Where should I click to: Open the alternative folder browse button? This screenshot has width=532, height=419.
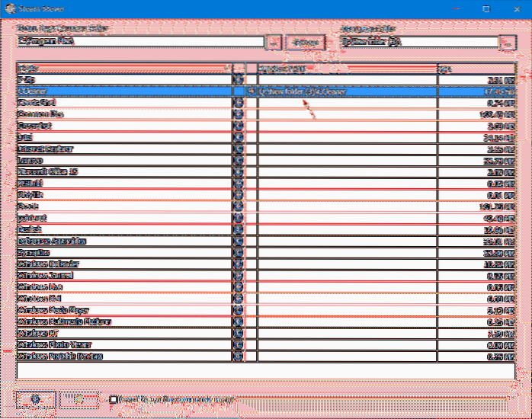point(508,42)
